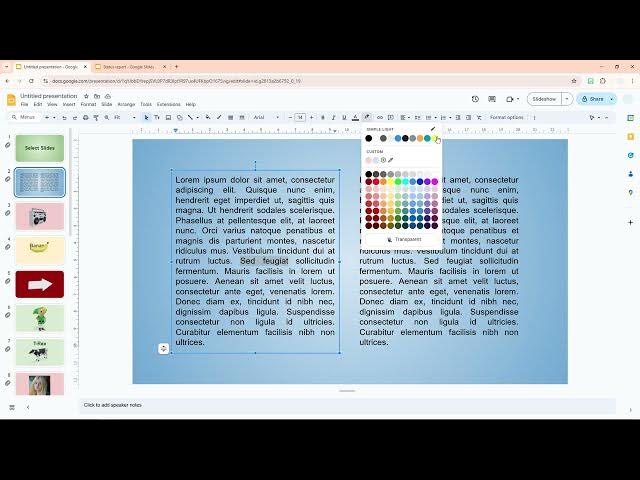Click the font size input field
The height and width of the screenshot is (480, 640).
[x=300, y=118]
